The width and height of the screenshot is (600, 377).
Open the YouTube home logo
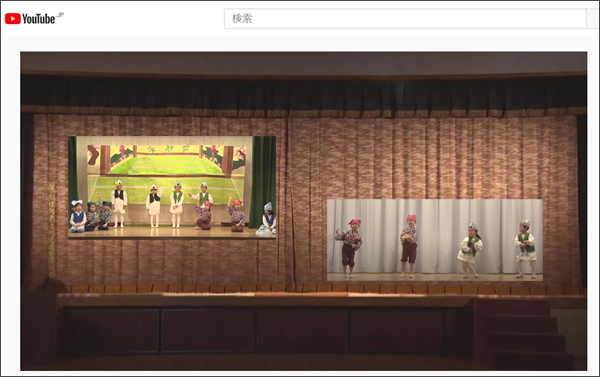[34, 18]
